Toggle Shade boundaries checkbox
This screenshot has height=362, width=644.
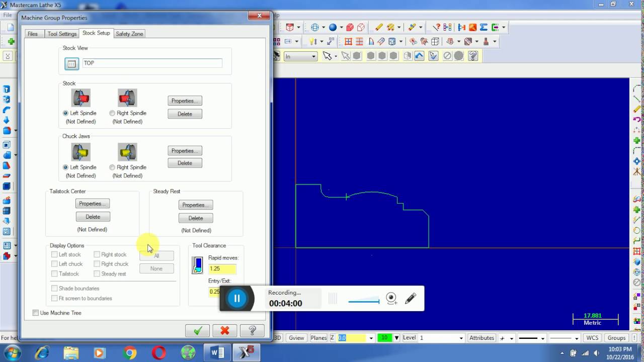[x=54, y=289]
